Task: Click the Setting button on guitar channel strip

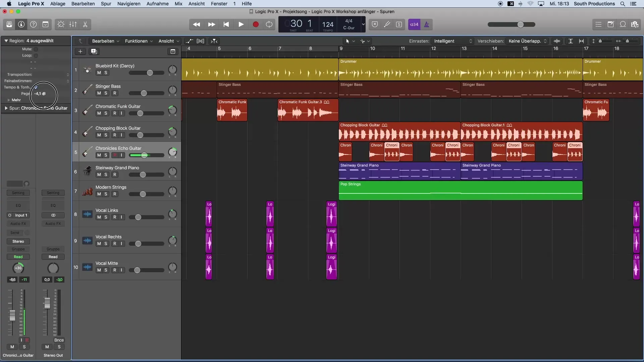Action: pyautogui.click(x=18, y=193)
